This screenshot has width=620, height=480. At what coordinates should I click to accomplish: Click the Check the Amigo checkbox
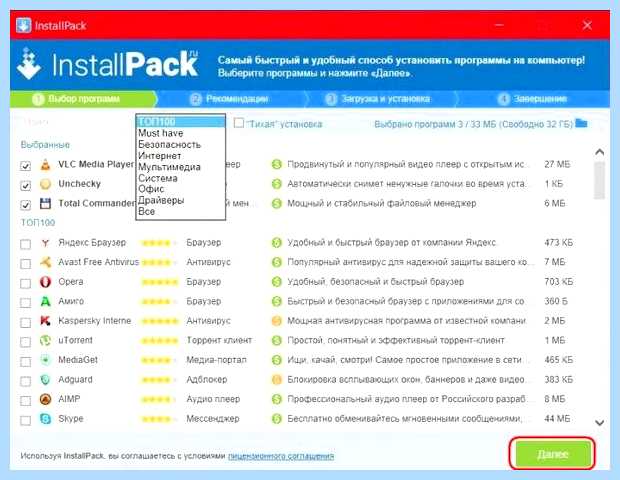coord(25,303)
